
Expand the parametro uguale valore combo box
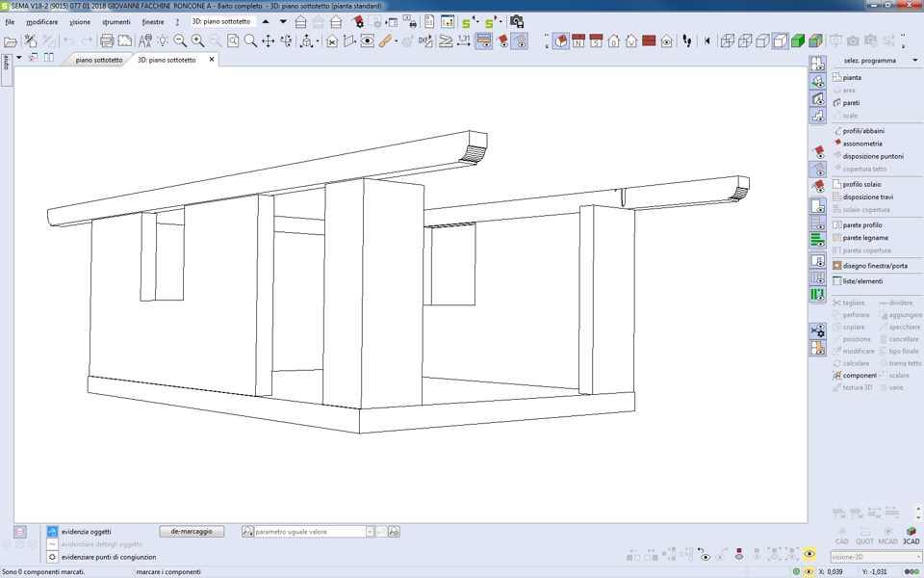[x=369, y=532]
